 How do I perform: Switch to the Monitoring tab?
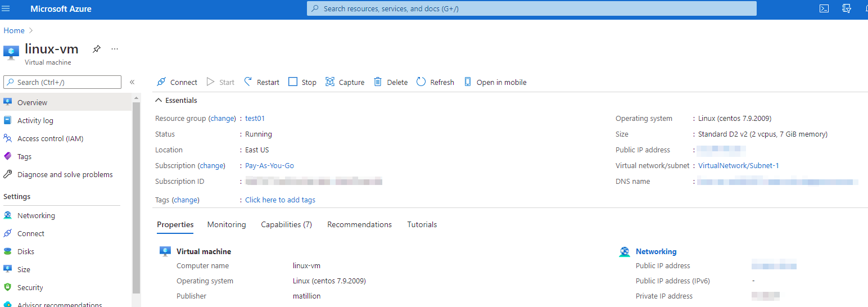pos(227,224)
